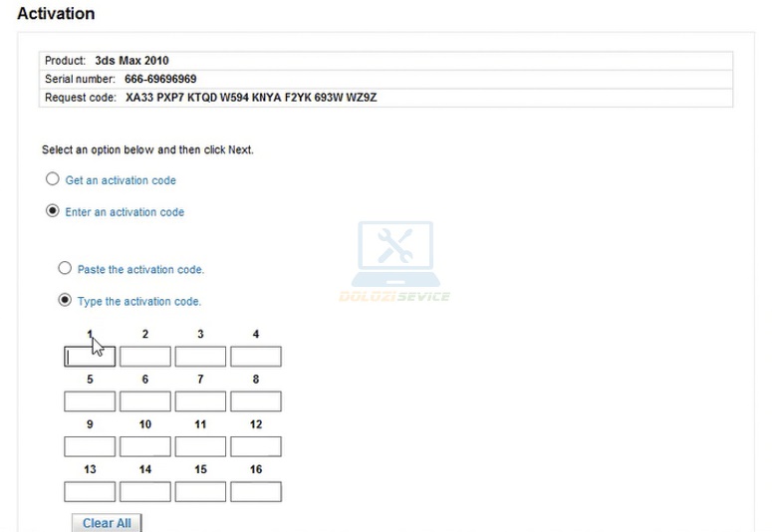The image size is (772, 532).
Task: Click activation code field 13
Action: (x=90, y=491)
